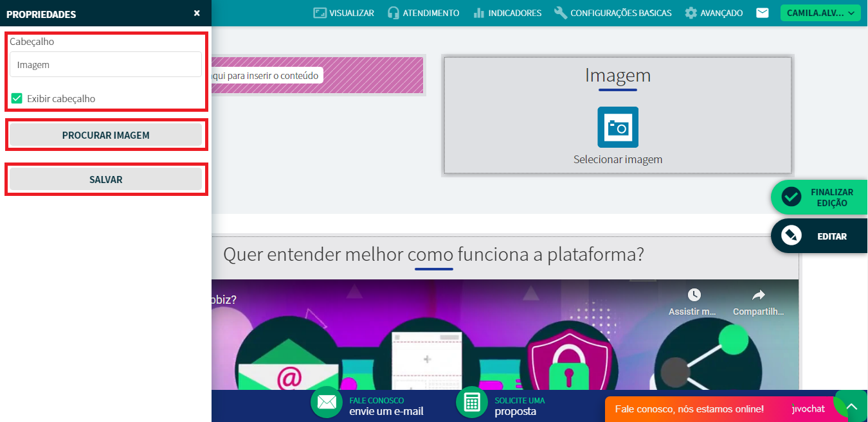Click the Finalizar Edição checkmark icon
The height and width of the screenshot is (422, 868).
coord(791,197)
